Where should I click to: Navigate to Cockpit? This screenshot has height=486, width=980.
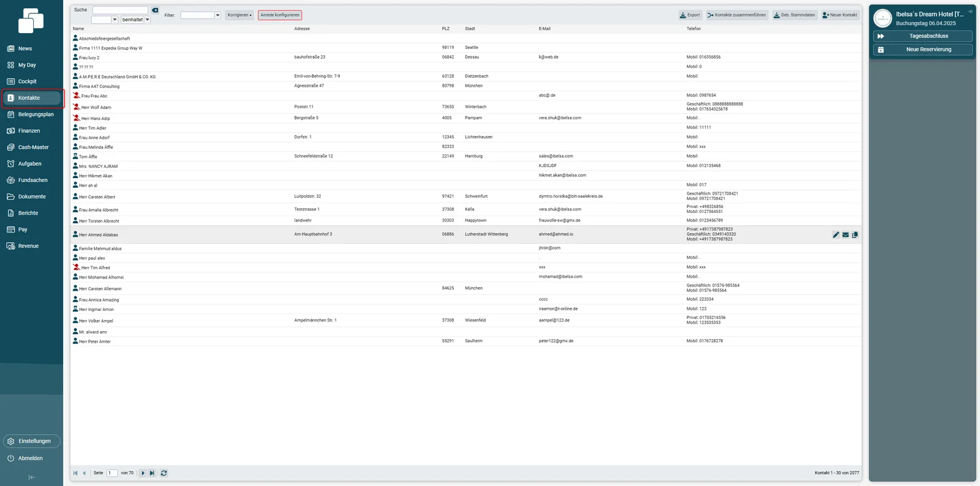point(28,81)
